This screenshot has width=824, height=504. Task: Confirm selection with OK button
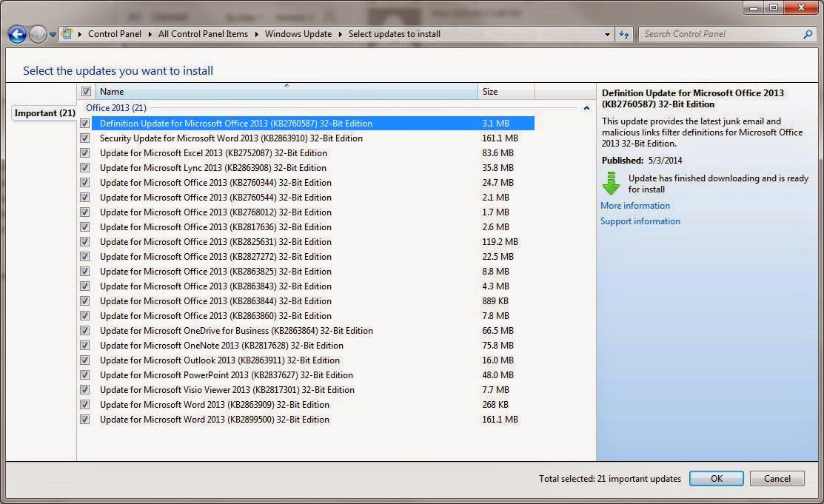[716, 478]
